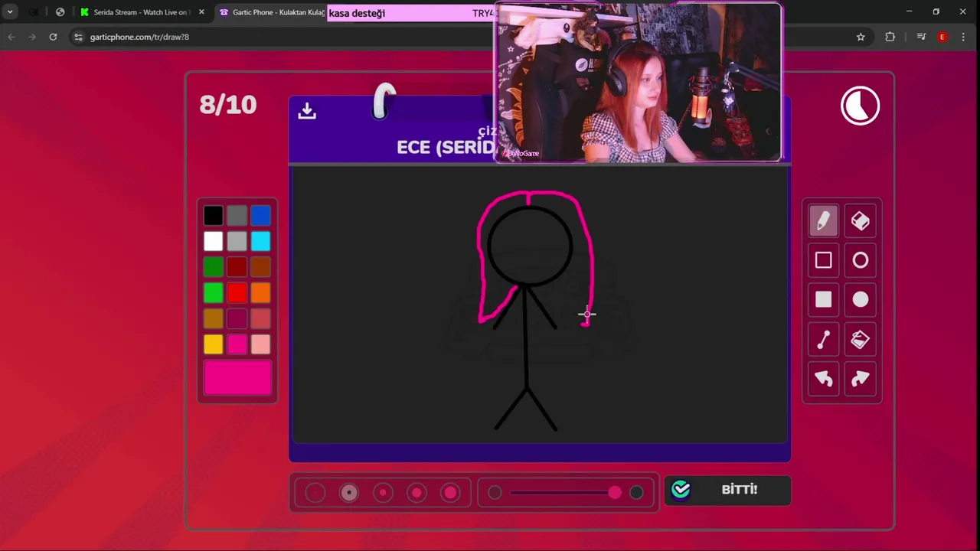
Task: Go back to the previous page
Action: [11, 37]
